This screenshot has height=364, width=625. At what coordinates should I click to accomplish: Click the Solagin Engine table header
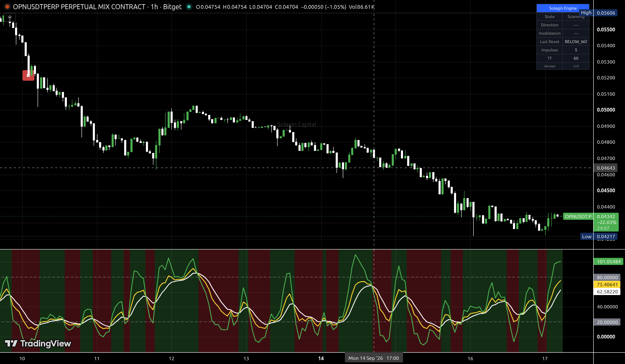(x=563, y=8)
